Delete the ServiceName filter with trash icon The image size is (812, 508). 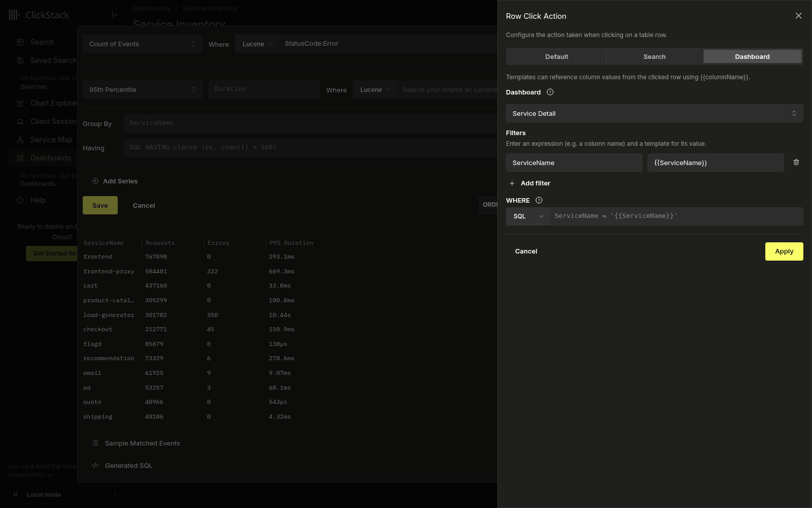tap(796, 162)
